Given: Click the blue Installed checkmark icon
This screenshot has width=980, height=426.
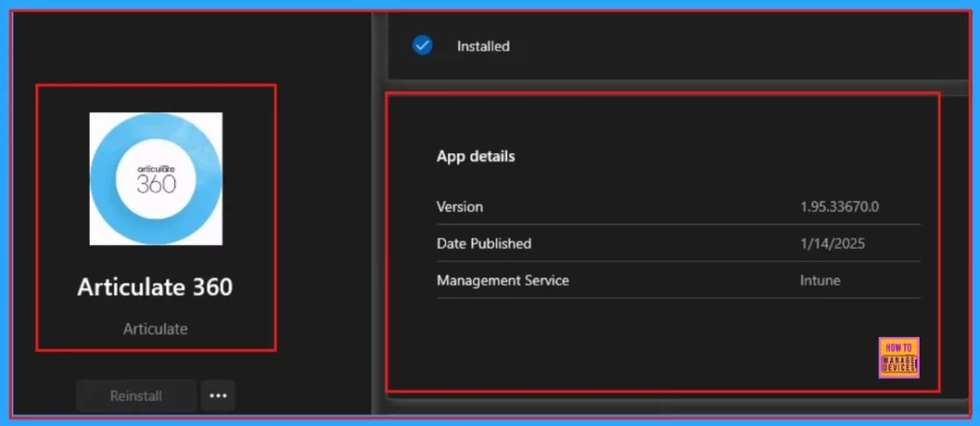Looking at the screenshot, I should 422,46.
